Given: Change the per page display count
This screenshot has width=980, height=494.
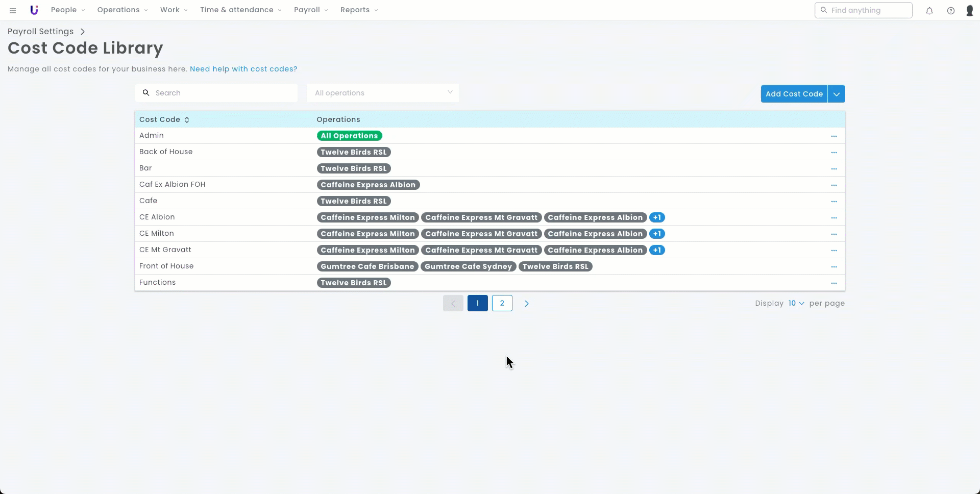Looking at the screenshot, I should (796, 304).
